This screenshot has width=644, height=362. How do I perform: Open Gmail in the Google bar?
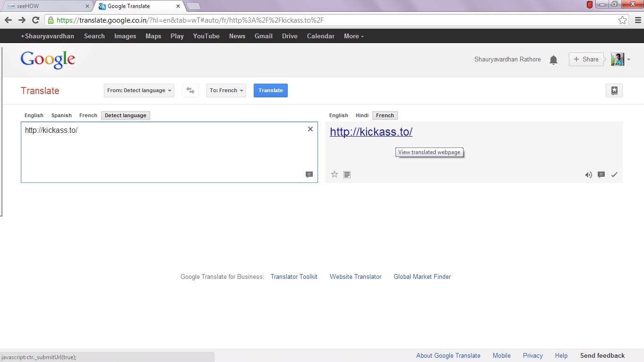(x=264, y=36)
